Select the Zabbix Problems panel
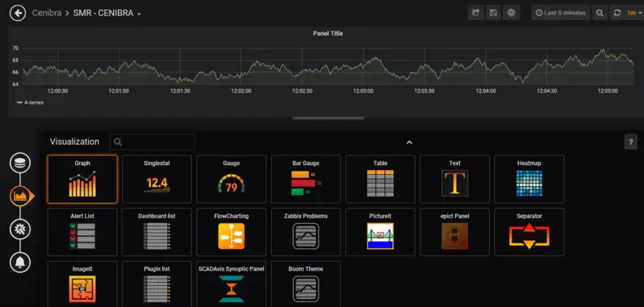This screenshot has width=644, height=307. tap(306, 232)
